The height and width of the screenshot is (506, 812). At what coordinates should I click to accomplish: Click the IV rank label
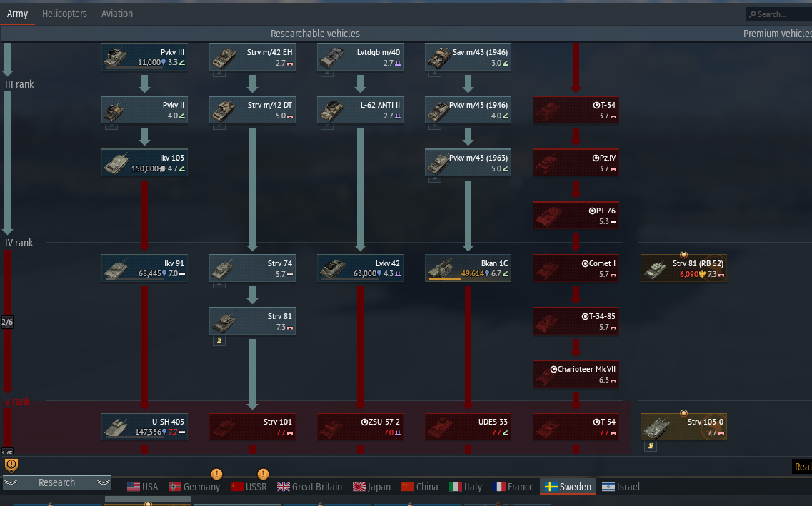(x=19, y=243)
